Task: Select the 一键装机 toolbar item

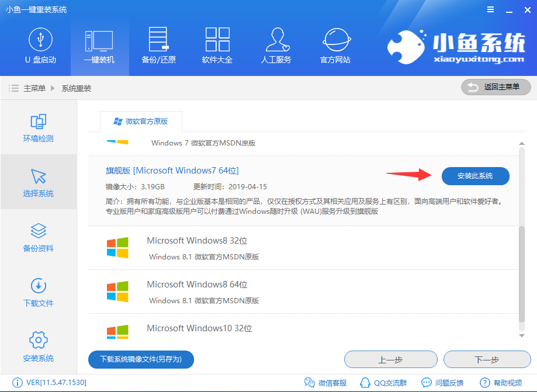Action: click(99, 47)
